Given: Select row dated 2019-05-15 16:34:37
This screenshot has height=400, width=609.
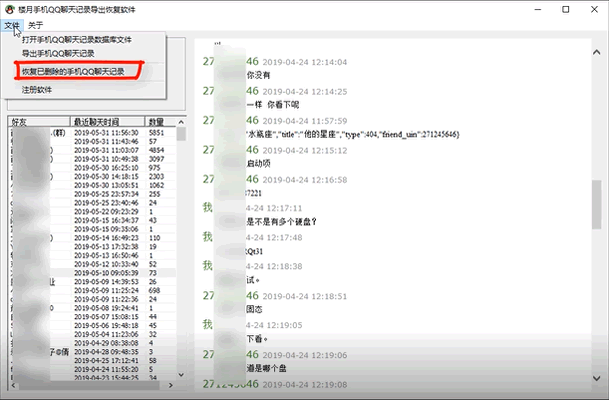Looking at the screenshot, I should click(x=92, y=220).
